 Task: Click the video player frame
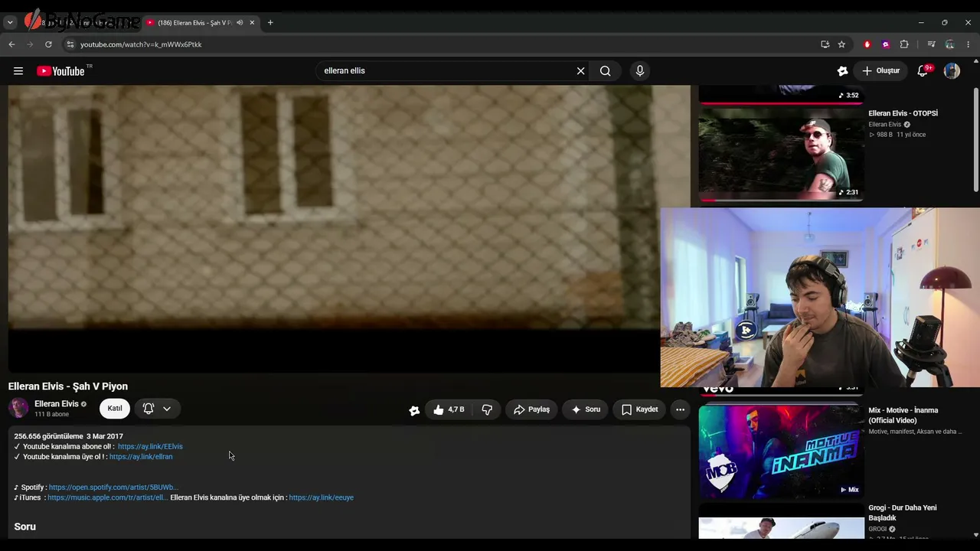click(x=349, y=229)
